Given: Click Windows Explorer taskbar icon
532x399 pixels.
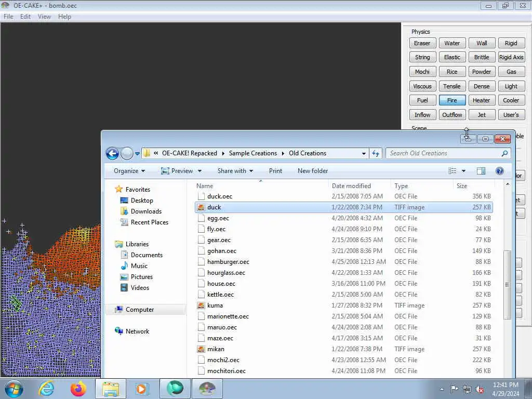Looking at the screenshot, I should coord(111,389).
